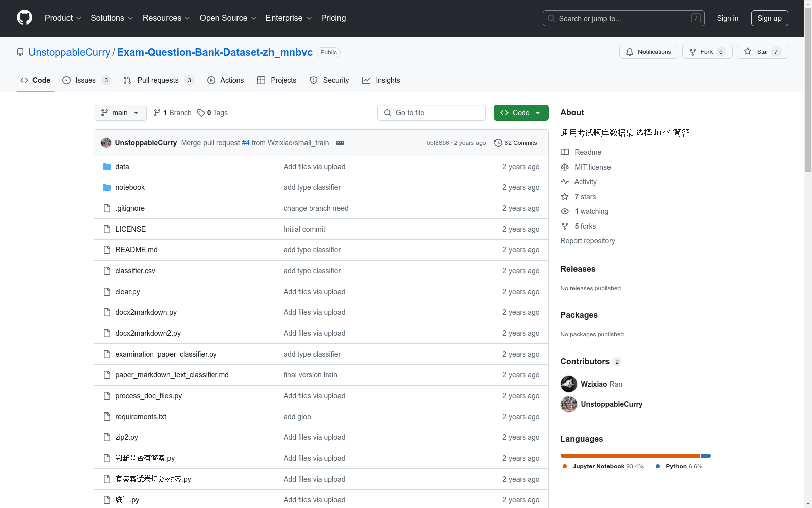Click the tag icon beside 0 Tags
Screen dimensions: 812x508
[x=201, y=113]
